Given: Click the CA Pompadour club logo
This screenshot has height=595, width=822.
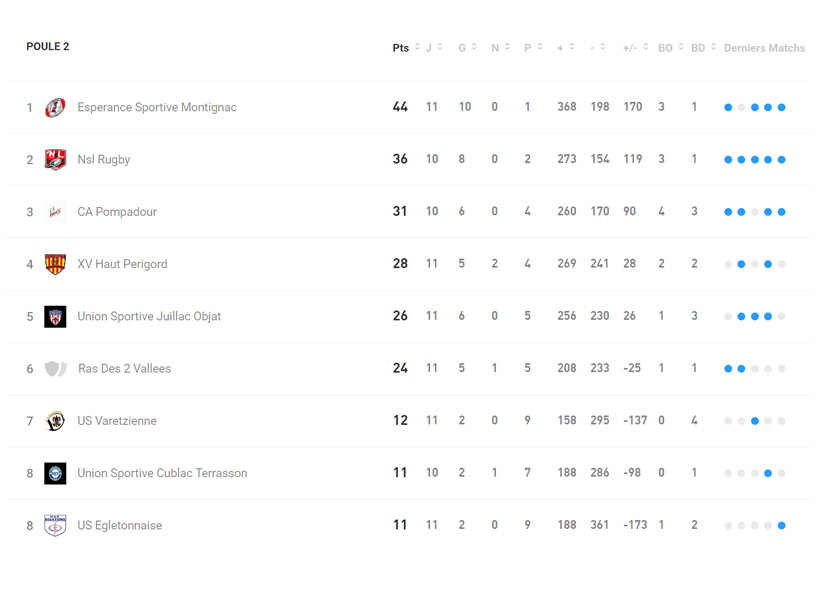Looking at the screenshot, I should click(55, 212).
